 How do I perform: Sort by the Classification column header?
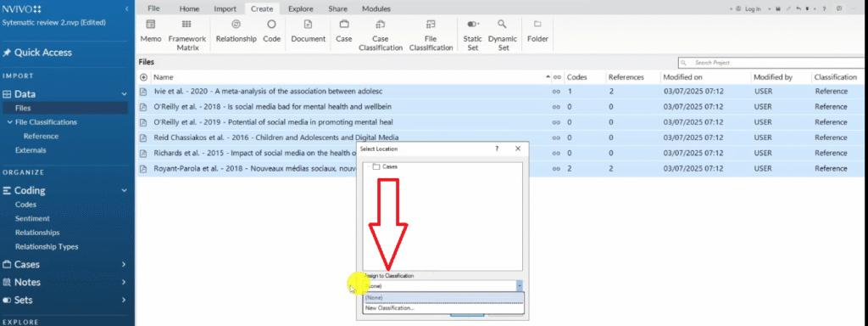pyautogui.click(x=835, y=77)
